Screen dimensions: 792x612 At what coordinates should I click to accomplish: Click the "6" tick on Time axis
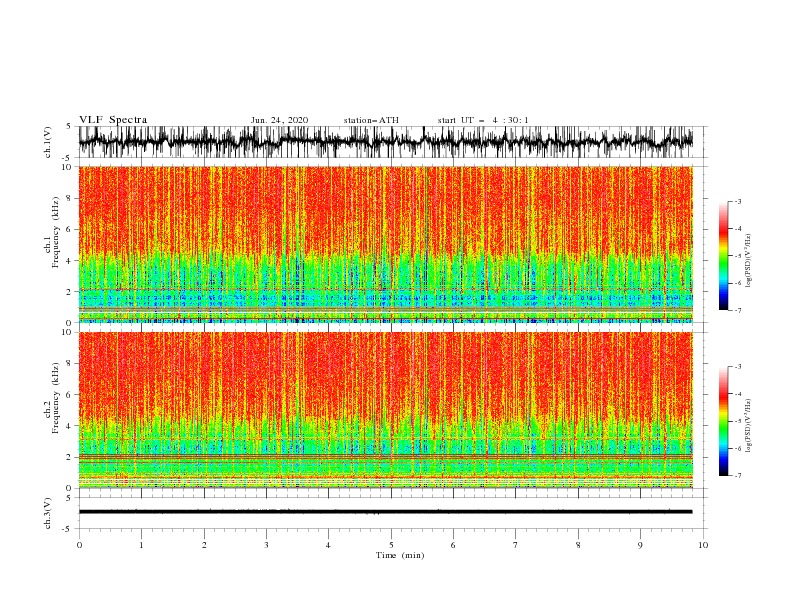[x=453, y=545]
